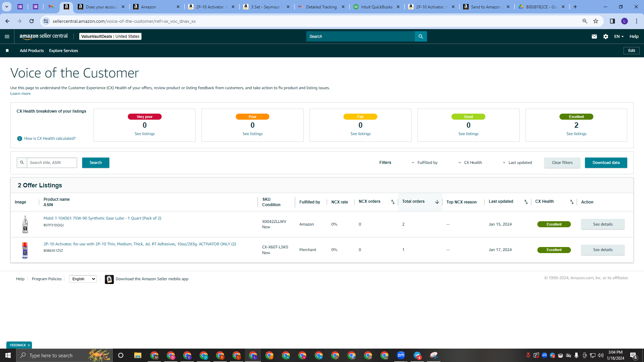Open the Help link in header
The width and height of the screenshot is (644, 362).
pyautogui.click(x=634, y=37)
